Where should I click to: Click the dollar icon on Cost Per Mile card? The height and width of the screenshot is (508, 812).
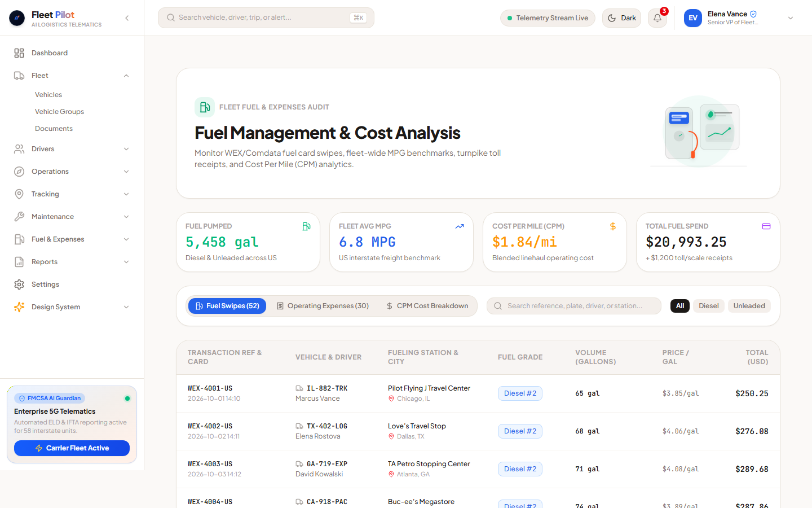pyautogui.click(x=613, y=226)
